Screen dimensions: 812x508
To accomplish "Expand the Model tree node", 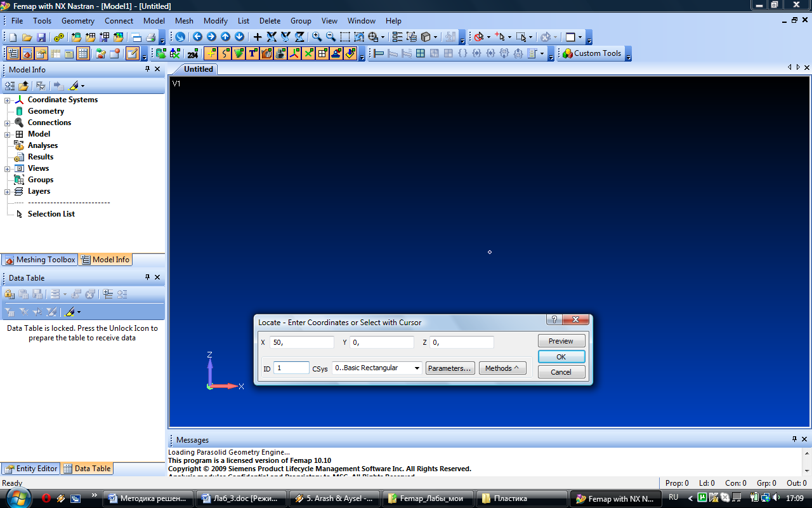I will [x=8, y=134].
